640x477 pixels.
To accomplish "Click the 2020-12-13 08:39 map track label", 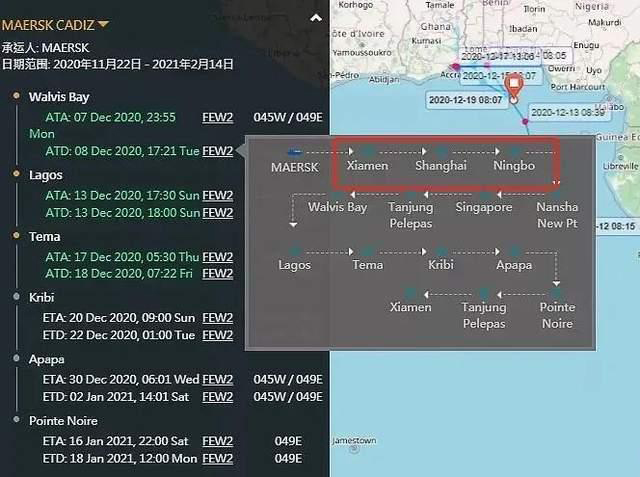I will 568,112.
